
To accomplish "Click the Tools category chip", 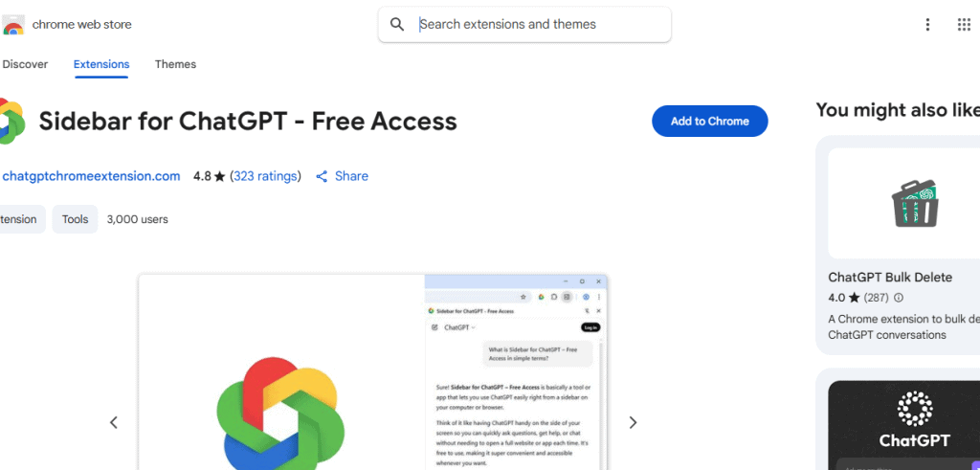I will click(75, 219).
